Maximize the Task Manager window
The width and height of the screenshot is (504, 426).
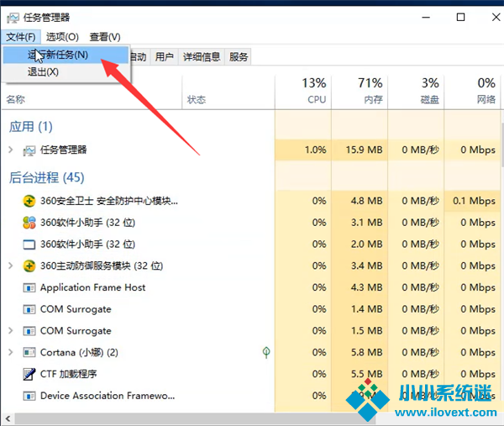click(x=460, y=17)
